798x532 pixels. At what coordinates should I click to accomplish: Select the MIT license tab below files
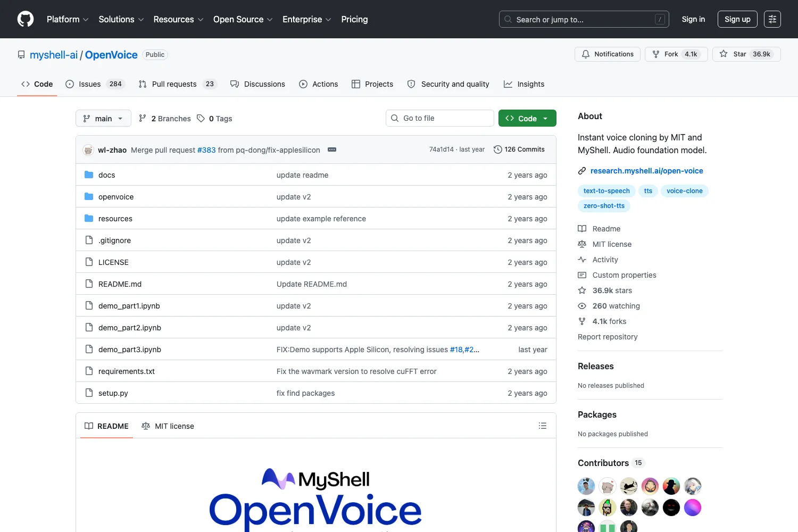coord(168,426)
